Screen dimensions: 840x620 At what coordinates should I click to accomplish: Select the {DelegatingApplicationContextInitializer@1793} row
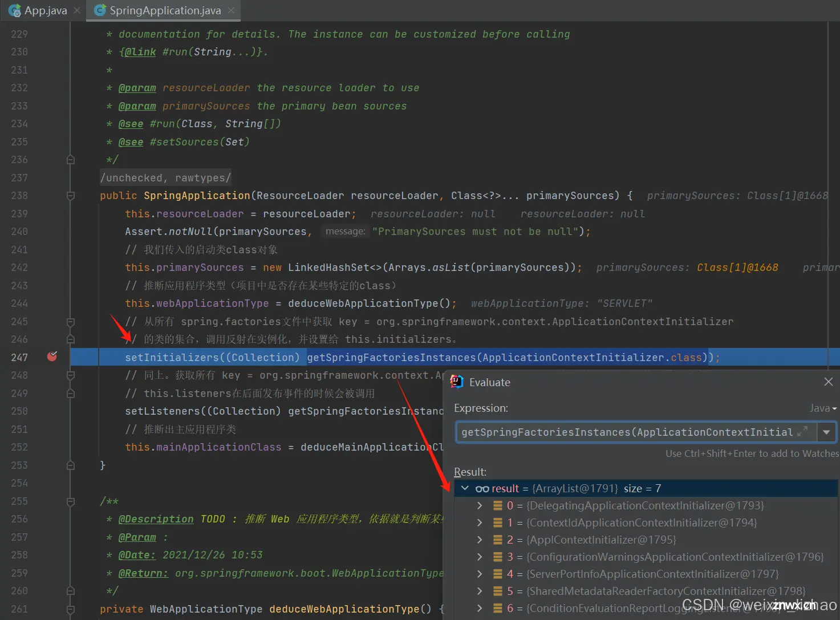point(646,505)
